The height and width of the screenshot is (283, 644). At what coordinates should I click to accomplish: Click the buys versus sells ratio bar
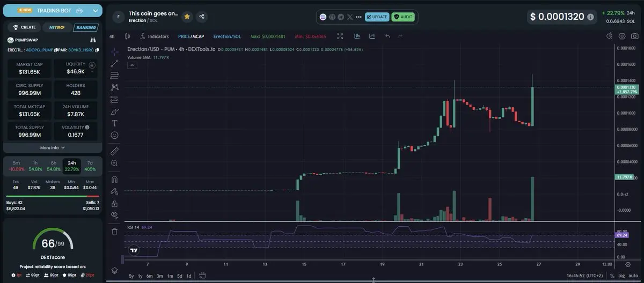[52, 196]
